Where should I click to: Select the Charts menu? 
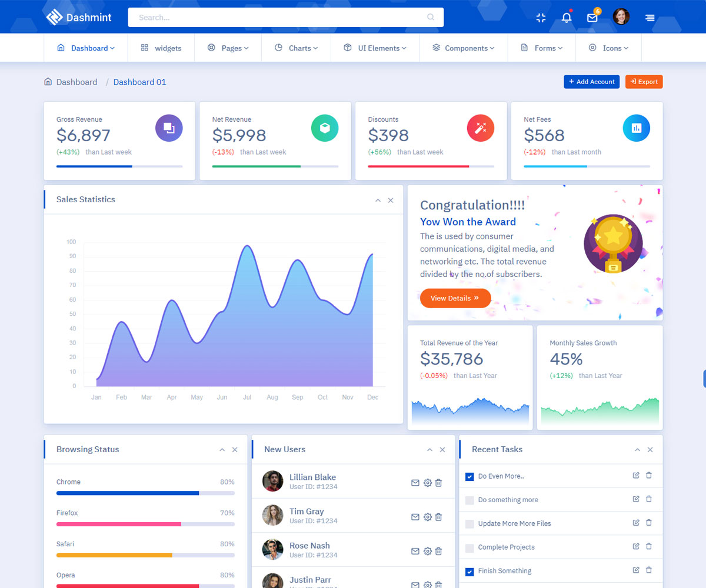297,48
